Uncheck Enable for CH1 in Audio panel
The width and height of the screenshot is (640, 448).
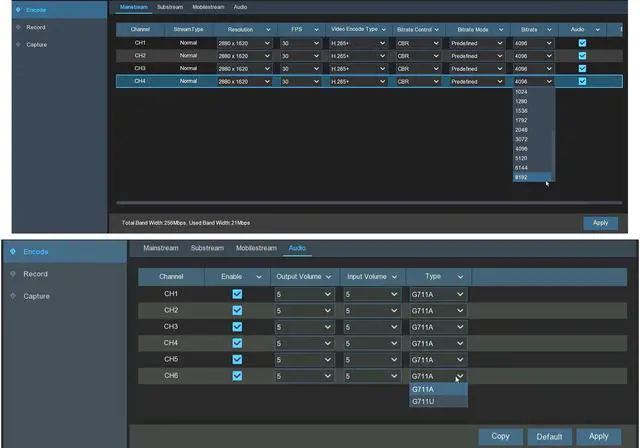click(x=237, y=294)
